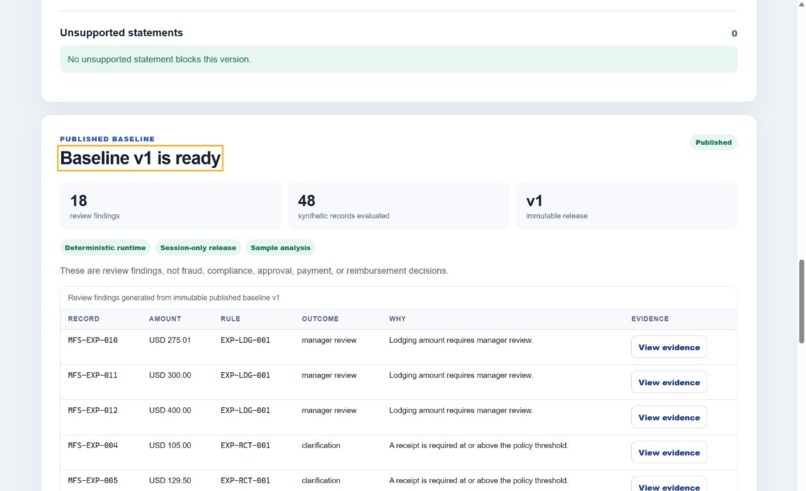The height and width of the screenshot is (491, 806).
Task: Click the unsupported statements count 0
Action: click(x=734, y=33)
